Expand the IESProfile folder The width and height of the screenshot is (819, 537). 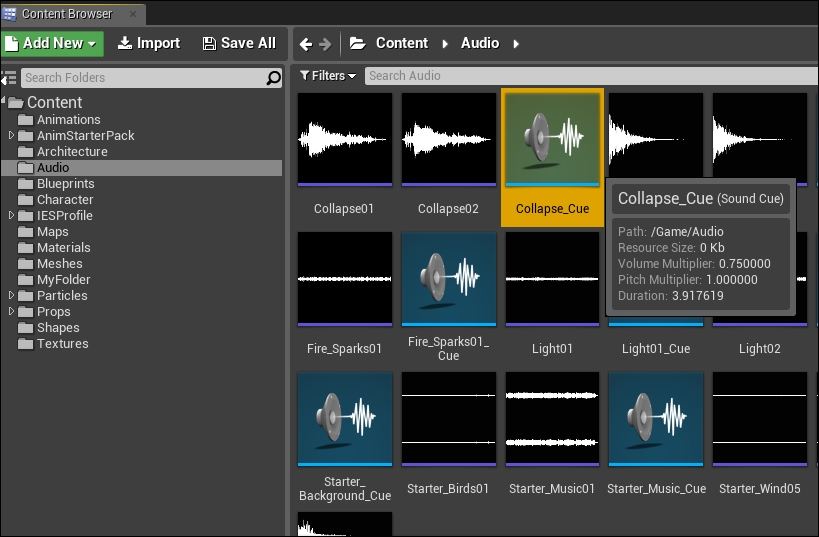pos(11,215)
